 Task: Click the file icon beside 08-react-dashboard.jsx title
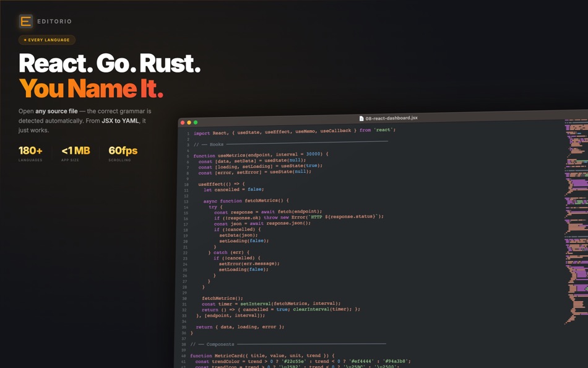coord(361,118)
